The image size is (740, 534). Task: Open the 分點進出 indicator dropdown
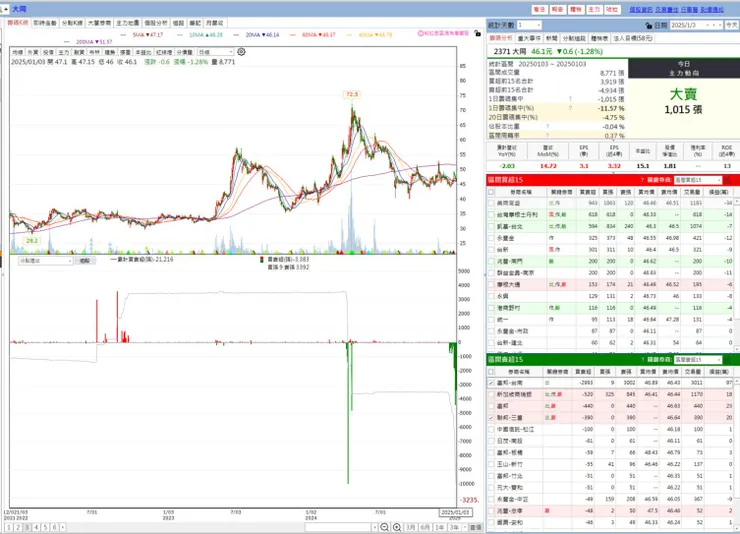[x=45, y=260]
